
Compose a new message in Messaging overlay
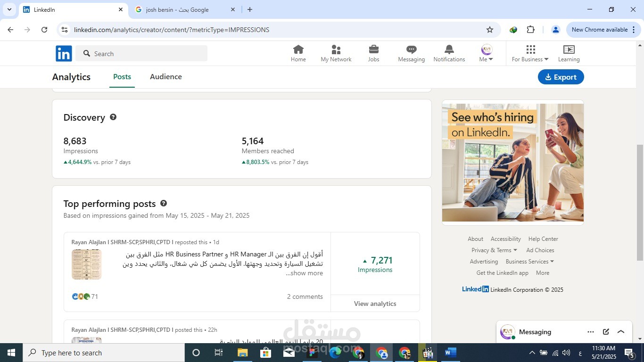pyautogui.click(x=606, y=332)
